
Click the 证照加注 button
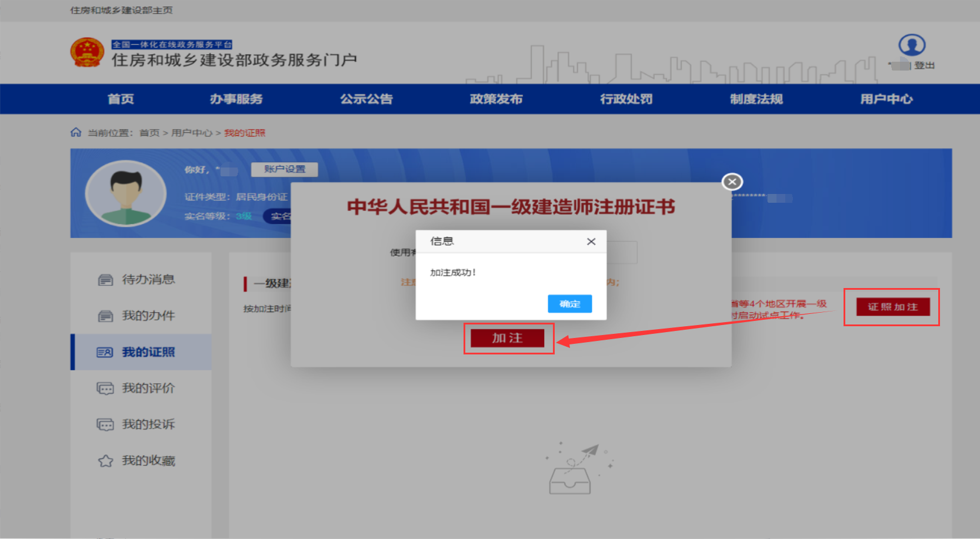[892, 307]
